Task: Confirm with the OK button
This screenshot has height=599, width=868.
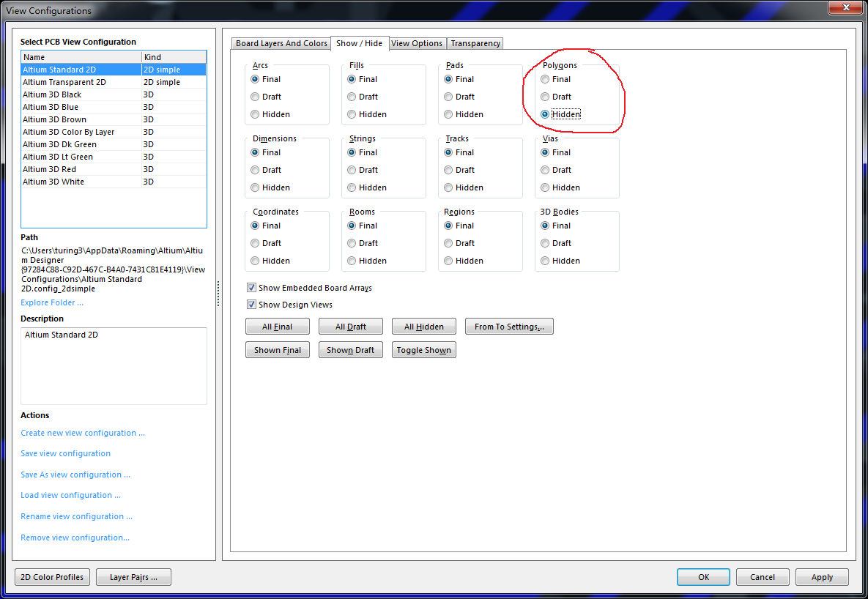Action: (703, 577)
